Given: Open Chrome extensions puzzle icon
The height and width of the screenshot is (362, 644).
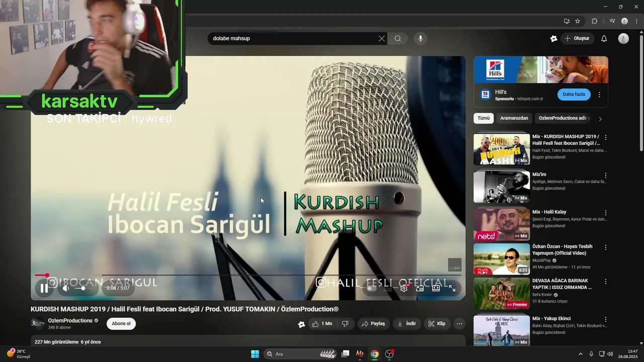Looking at the screenshot, I should click(x=595, y=21).
